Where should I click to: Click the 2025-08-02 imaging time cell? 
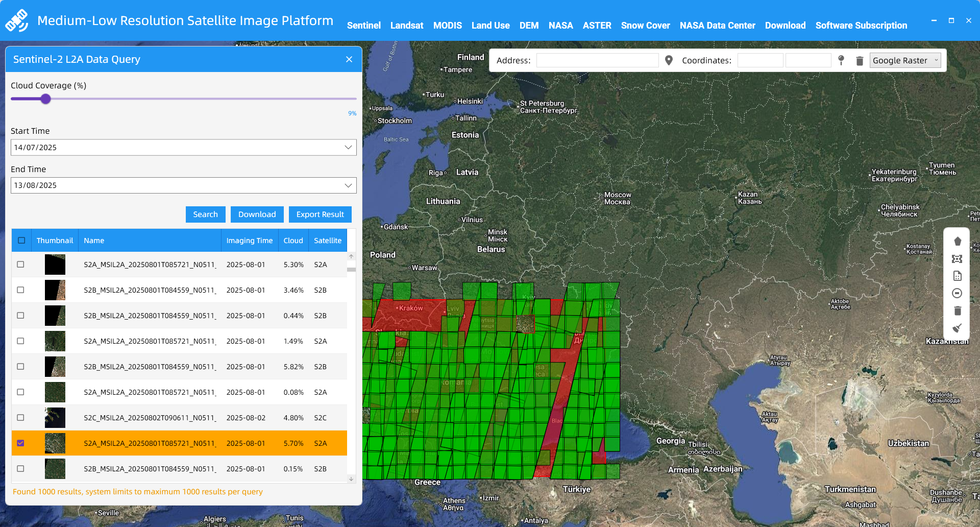click(x=246, y=418)
